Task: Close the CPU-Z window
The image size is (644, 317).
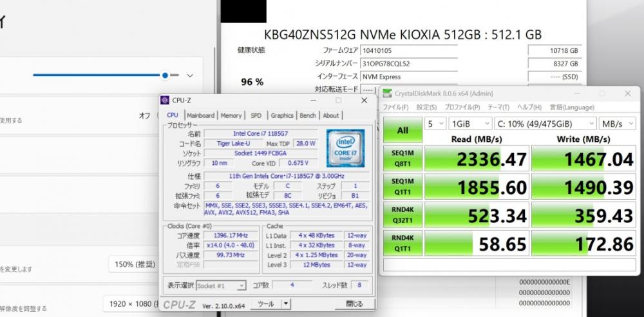Action: point(364,101)
